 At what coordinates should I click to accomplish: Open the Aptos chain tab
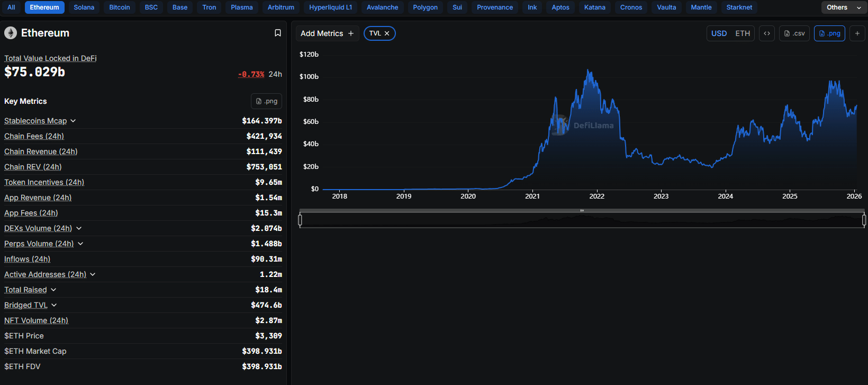pos(560,7)
